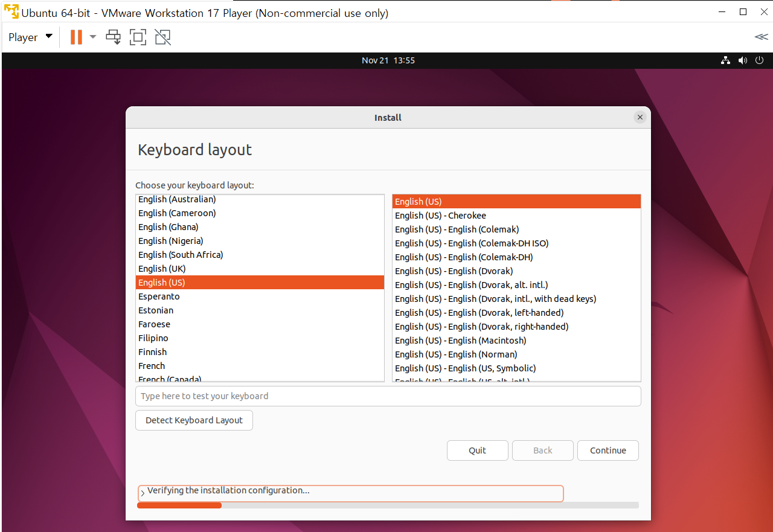This screenshot has height=532, width=773.
Task: Select English (South Africa) layout
Action: coord(260,255)
